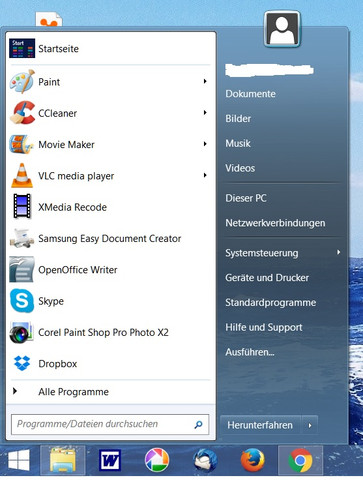The height and width of the screenshot is (480, 363).
Task: Open Google Chrome in the taskbar
Action: 300,461
